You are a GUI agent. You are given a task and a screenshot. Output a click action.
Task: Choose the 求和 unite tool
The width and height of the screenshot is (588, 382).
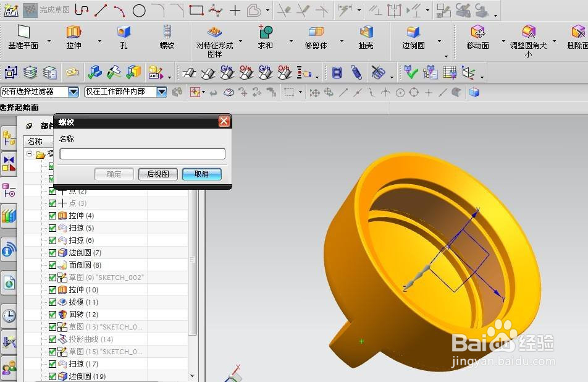coord(265,37)
